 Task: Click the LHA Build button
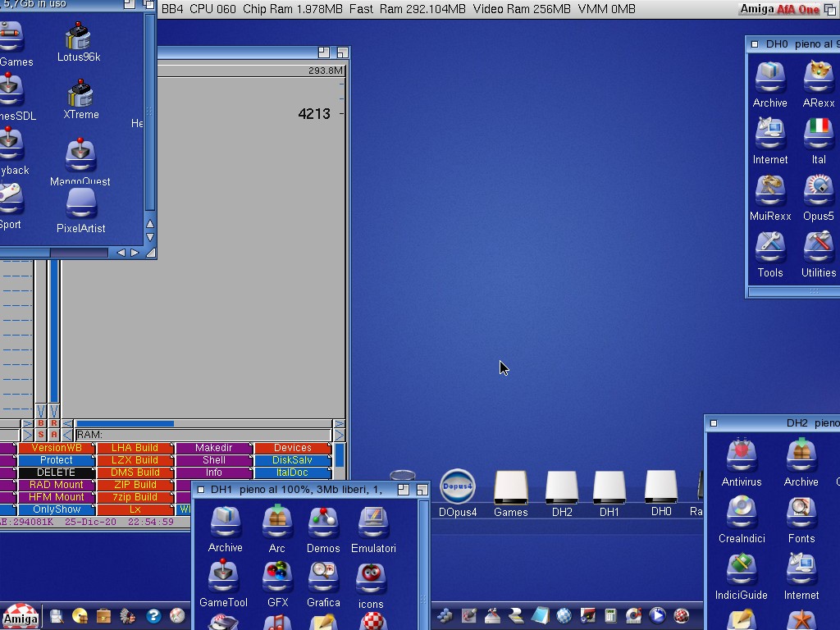135,448
